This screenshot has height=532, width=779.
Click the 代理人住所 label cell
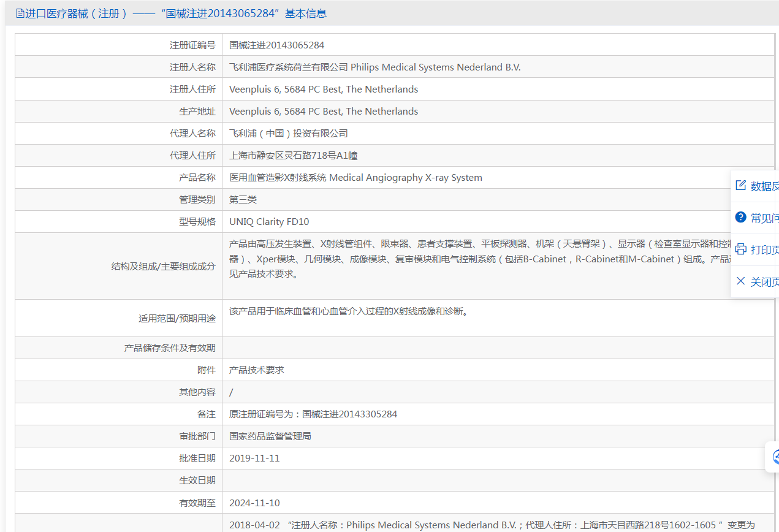coord(119,155)
